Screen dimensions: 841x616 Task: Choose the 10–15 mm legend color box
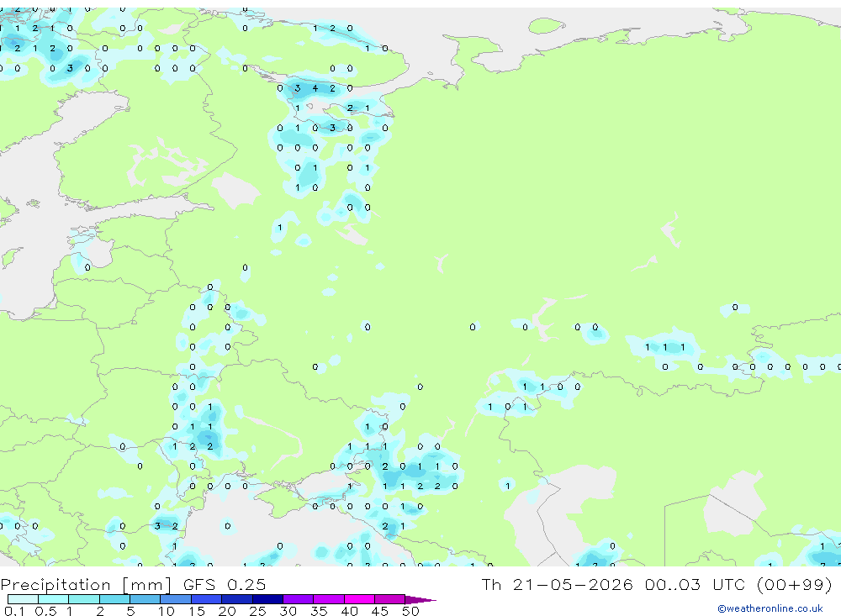[176, 599]
